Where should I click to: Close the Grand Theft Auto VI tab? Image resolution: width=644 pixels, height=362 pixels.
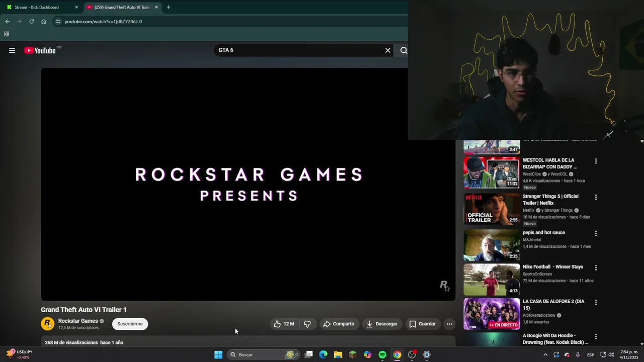click(156, 8)
